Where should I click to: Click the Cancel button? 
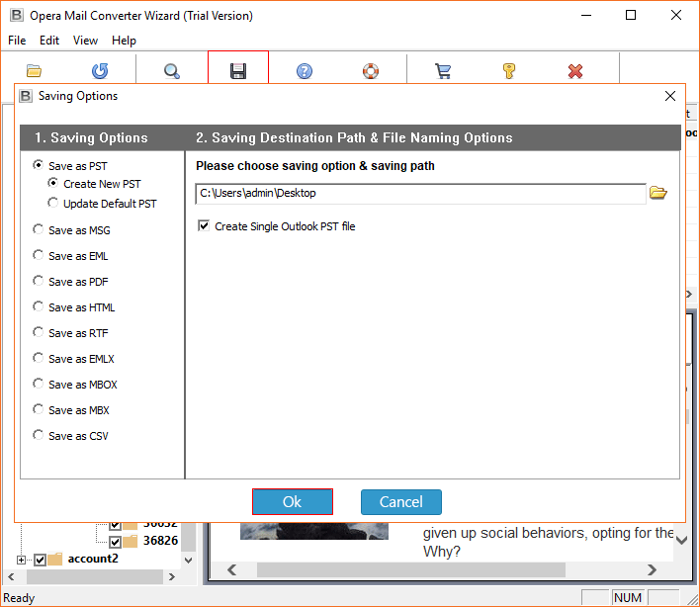click(x=400, y=502)
